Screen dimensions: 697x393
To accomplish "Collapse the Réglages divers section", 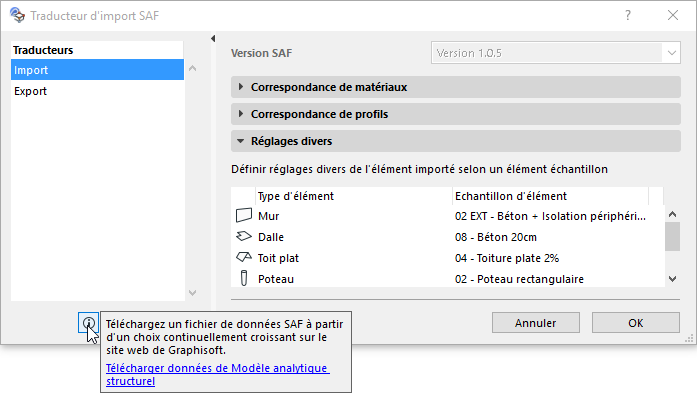I will (456, 141).
